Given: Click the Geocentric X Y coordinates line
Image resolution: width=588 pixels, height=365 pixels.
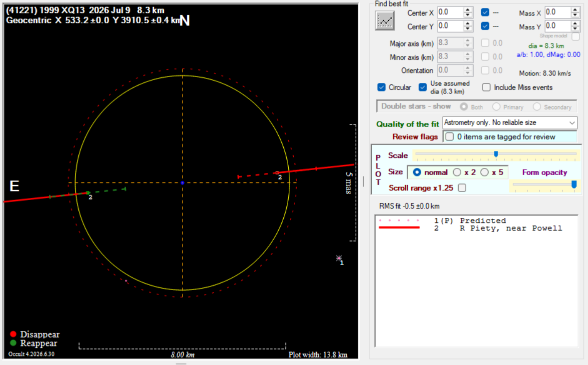Looking at the screenshot, I should [93, 20].
